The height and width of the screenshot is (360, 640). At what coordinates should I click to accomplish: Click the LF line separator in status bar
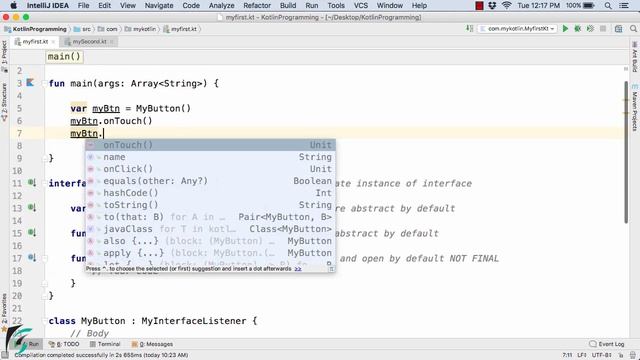(x=582, y=355)
